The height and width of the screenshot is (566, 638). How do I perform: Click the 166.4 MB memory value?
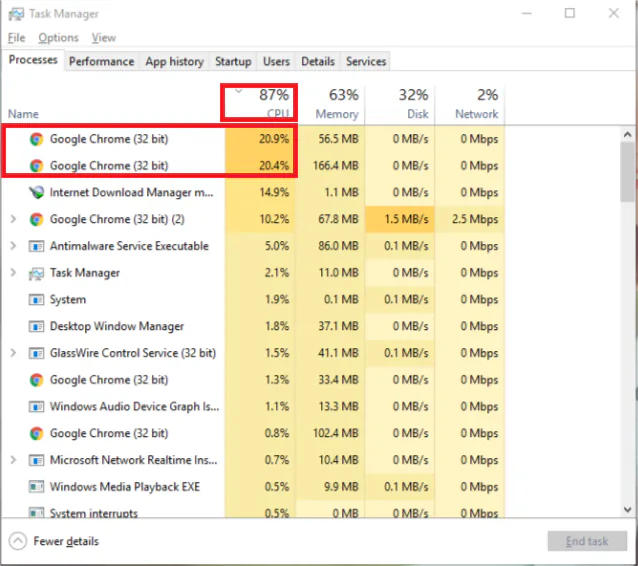336,166
